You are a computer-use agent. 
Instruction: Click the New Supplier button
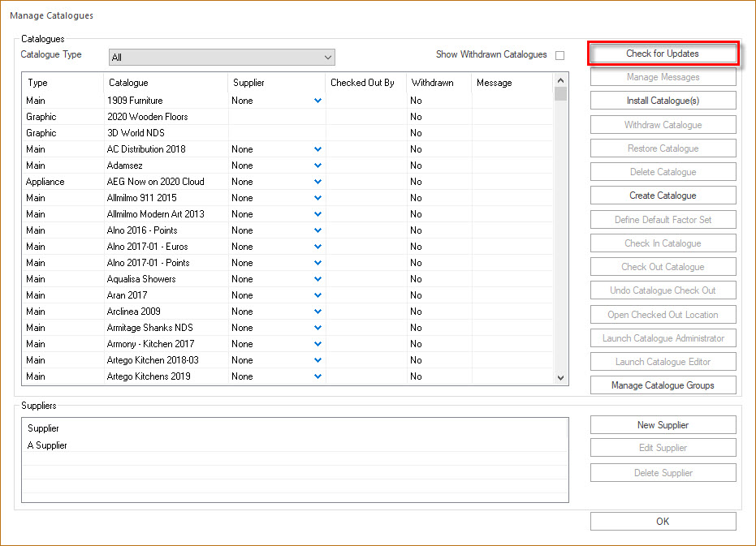point(663,424)
